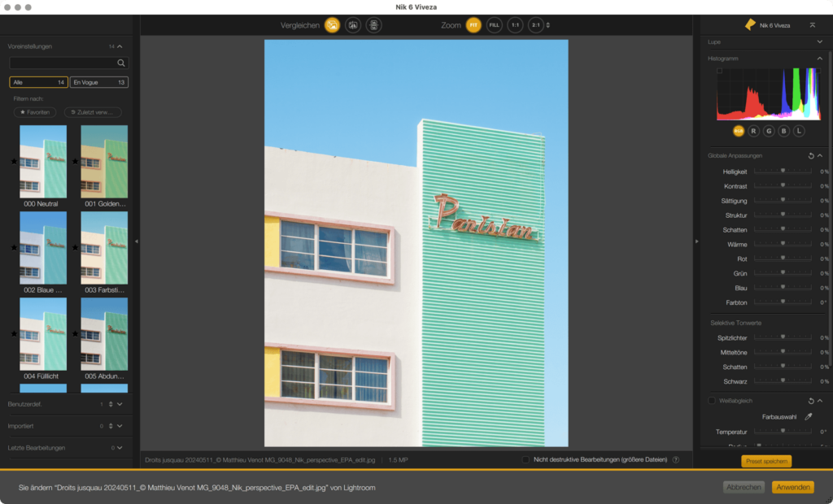Enable Nicht destruktive Bearbeitungen checkbox
The width and height of the screenshot is (833, 504).
pyautogui.click(x=526, y=460)
